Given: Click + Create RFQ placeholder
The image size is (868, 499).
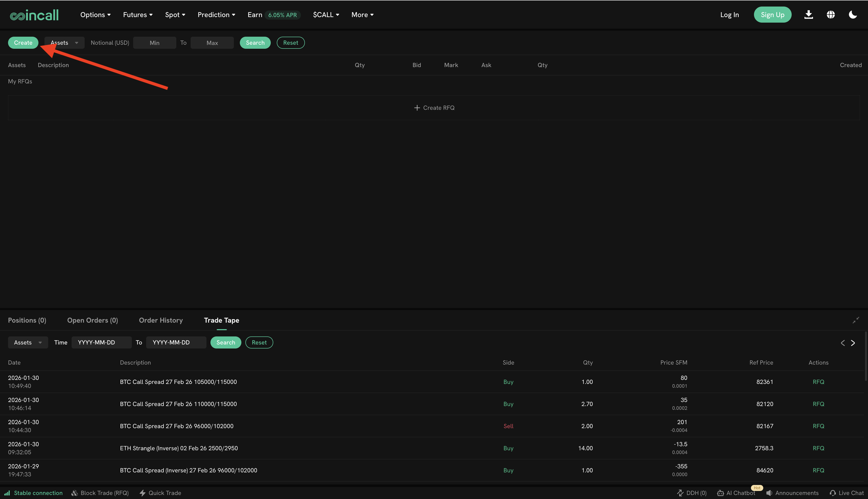Looking at the screenshot, I should tap(434, 108).
